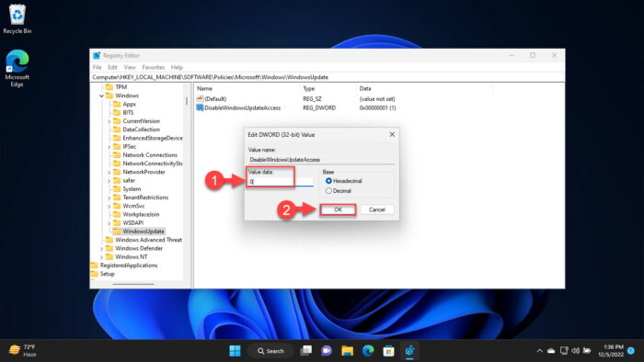644x362 pixels.
Task: Open the Help menu
Action: click(x=177, y=67)
